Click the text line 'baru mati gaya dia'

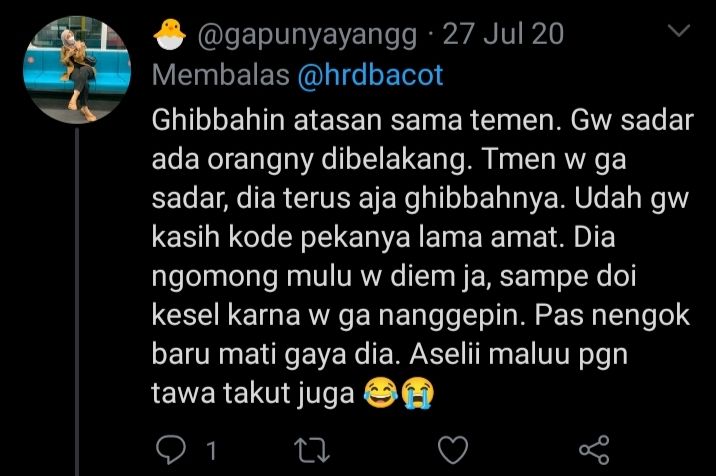tap(276, 355)
